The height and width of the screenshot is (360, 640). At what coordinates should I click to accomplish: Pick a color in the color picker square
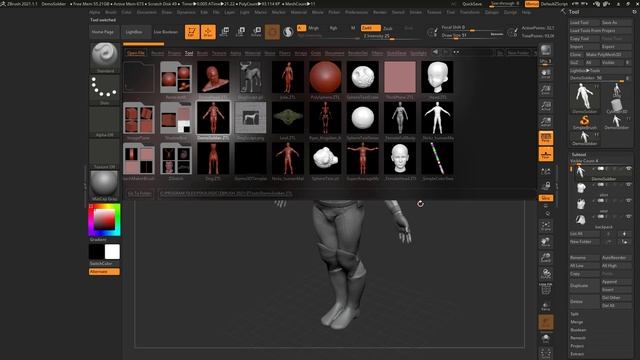click(x=104, y=220)
